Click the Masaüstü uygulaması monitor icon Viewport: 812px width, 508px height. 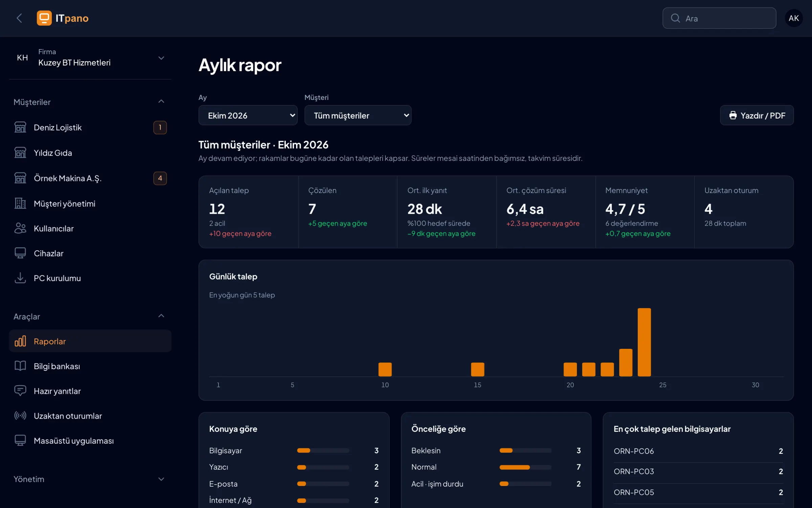[x=20, y=441]
